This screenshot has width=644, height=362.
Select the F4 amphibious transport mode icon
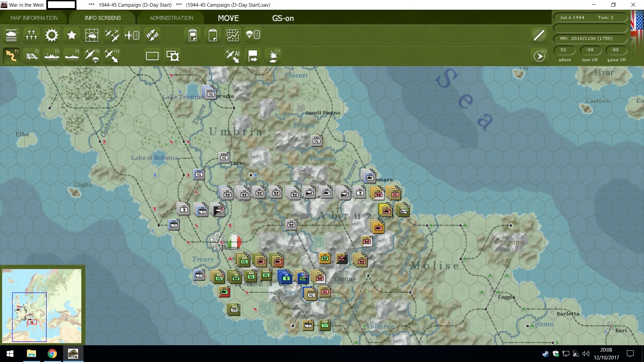tap(72, 56)
